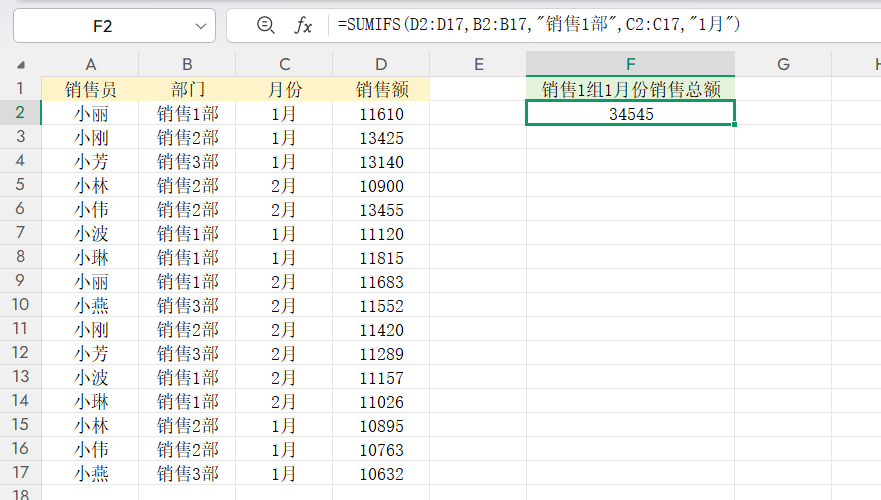Screen dimensions: 881x500
Task: Click 小伟 in row 6
Action: coord(90,210)
